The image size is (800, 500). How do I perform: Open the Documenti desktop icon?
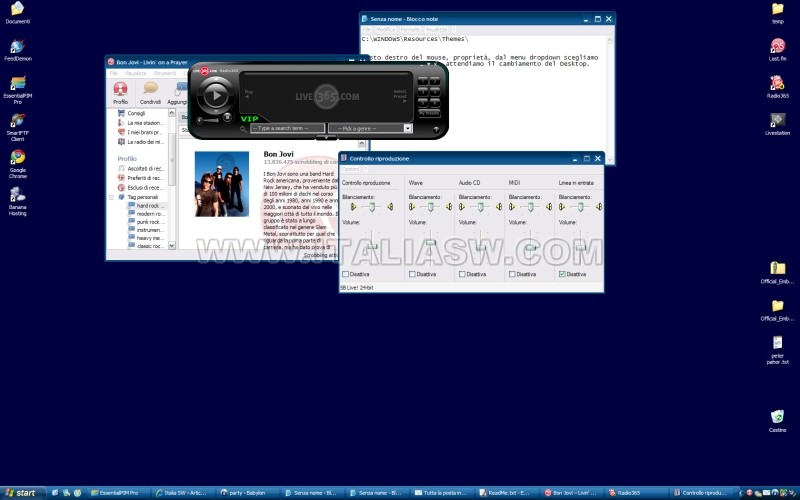[17, 12]
